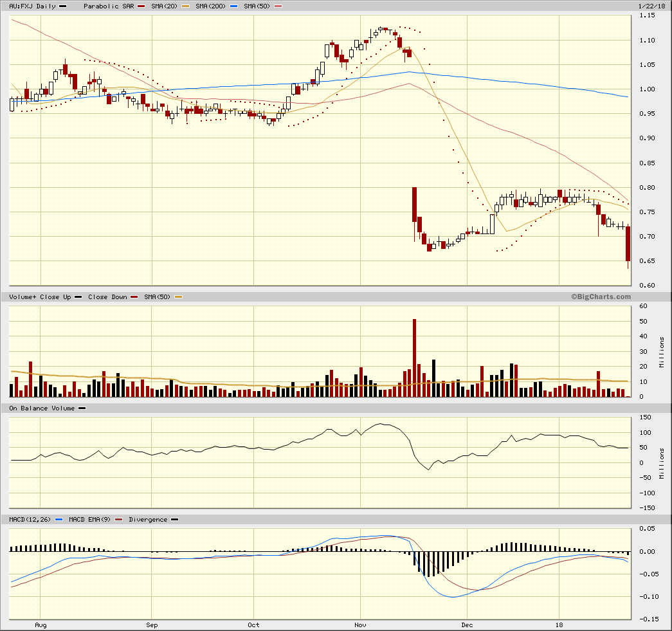
Task: Click the -0.15 MACD axis label
Action: pyautogui.click(x=649, y=619)
